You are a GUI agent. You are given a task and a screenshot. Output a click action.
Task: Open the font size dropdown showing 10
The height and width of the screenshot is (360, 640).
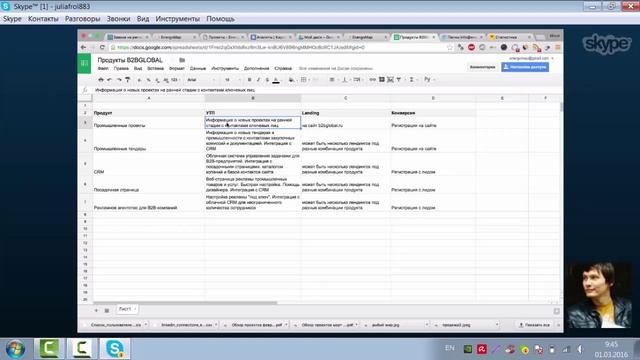[232, 80]
